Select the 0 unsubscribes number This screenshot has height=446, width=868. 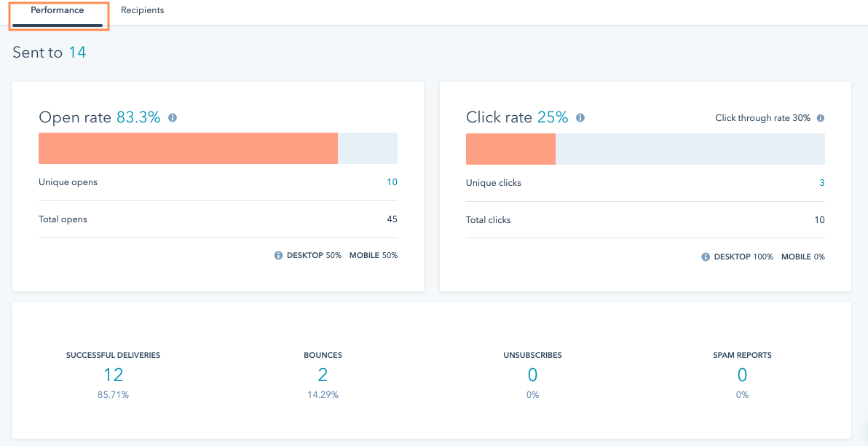click(532, 375)
